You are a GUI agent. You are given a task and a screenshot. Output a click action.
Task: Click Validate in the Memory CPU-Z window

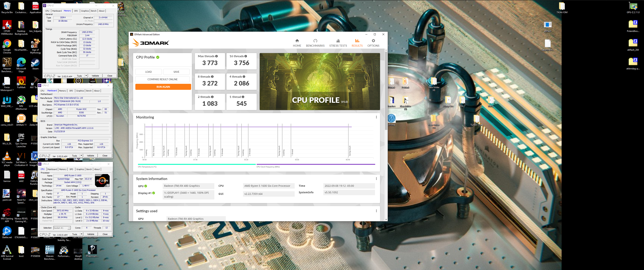coord(95,76)
